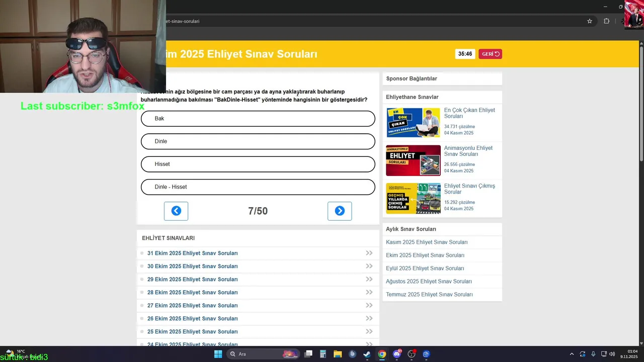Screen dimensions: 644x362
Task: Open volume control in system tray
Action: click(612, 354)
